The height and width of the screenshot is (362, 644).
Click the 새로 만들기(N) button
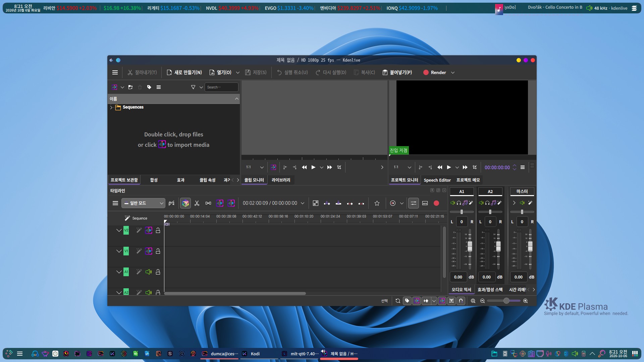click(184, 72)
